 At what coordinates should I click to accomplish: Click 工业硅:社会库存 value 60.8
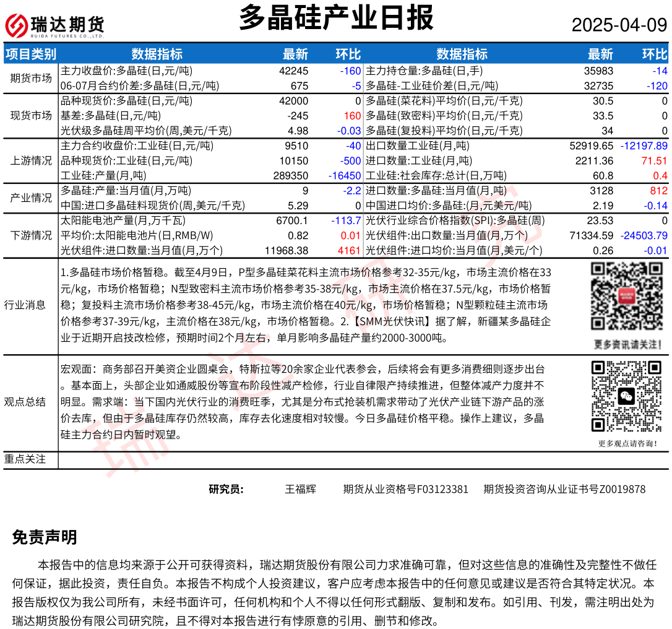603,176
